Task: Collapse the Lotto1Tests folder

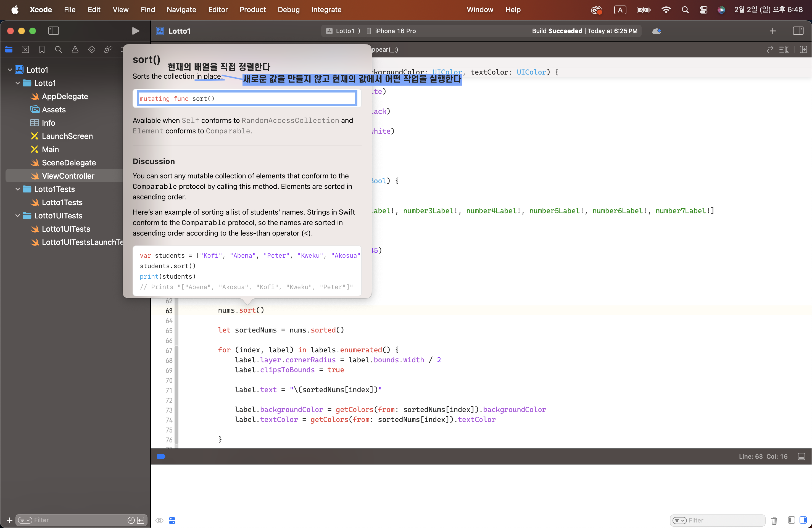Action: coord(17,189)
